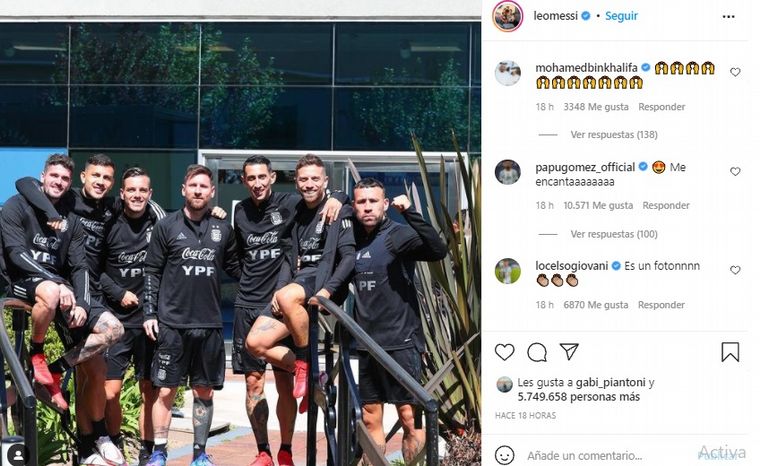The width and height of the screenshot is (760, 466).
Task: Open comments with the speech bubble icon
Action: (537, 352)
